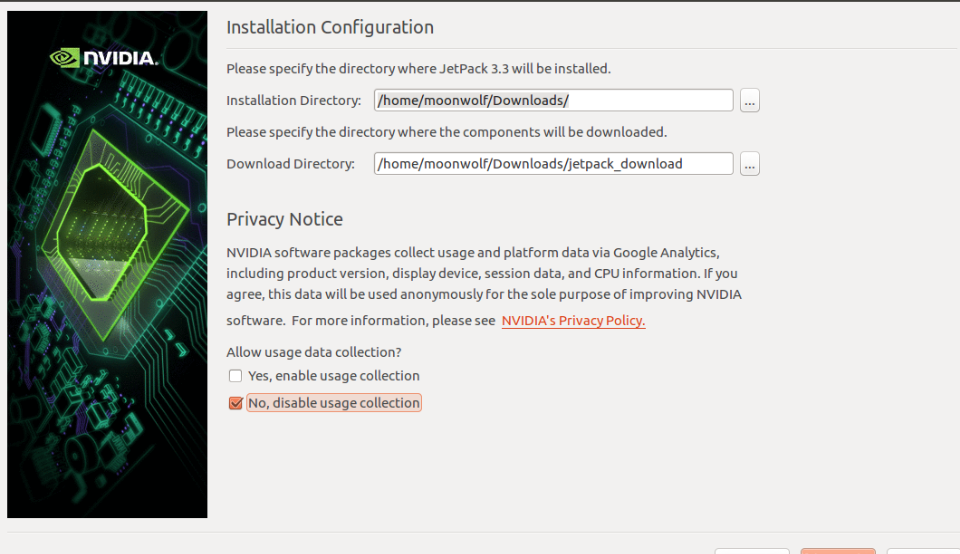The height and width of the screenshot is (554, 960).
Task: Click the Installation Directory path field
Action: tap(553, 100)
